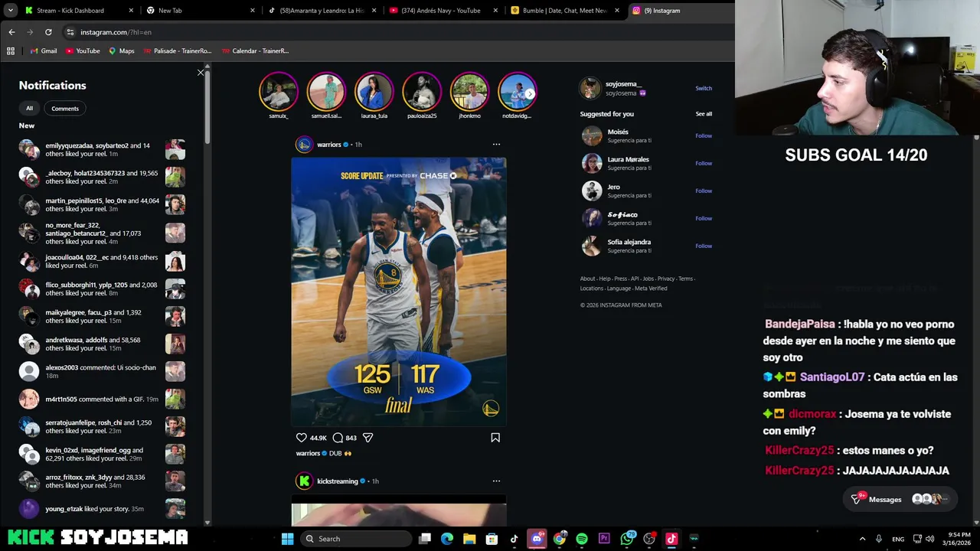Screen dimensions: 980x551
Task: Switch to the Stream - Kick Dashboard tab
Action: point(79,11)
